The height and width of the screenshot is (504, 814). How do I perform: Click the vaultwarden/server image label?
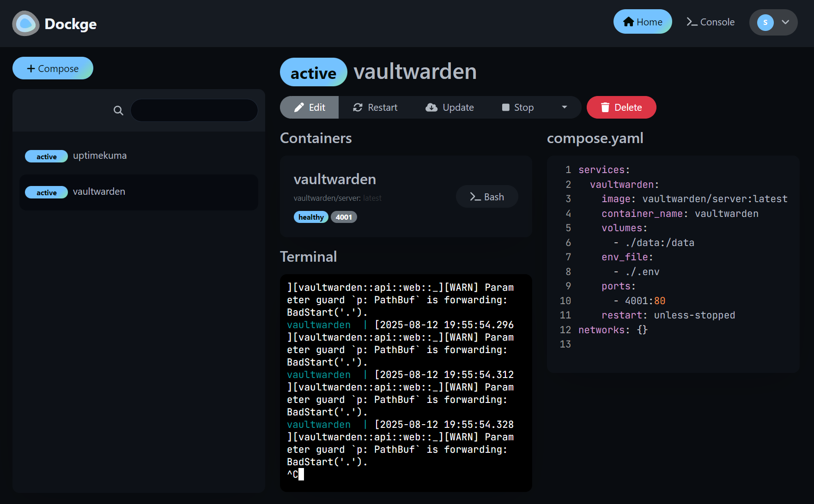(338, 198)
